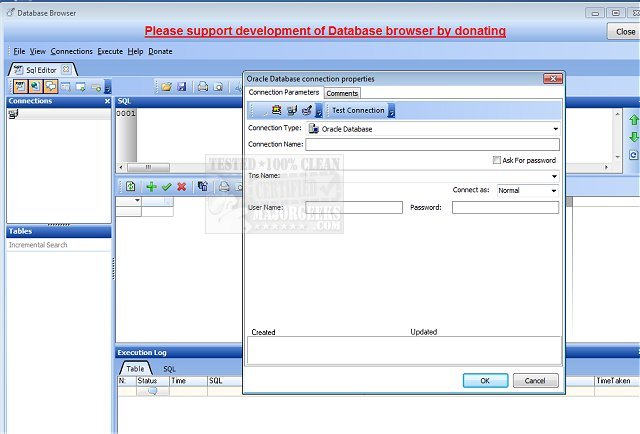Click the Status column header in Execution Log
The image size is (640, 434).
click(x=153, y=381)
